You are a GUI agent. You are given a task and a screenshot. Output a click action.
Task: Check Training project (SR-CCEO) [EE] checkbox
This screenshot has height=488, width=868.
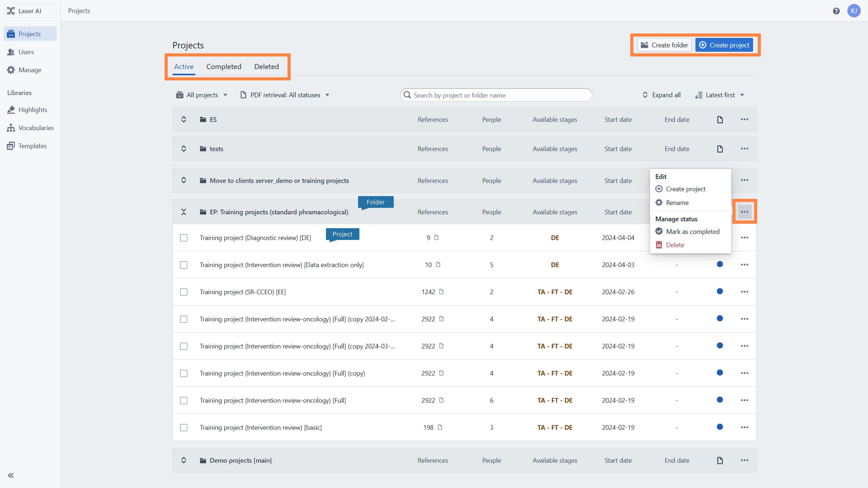[x=184, y=292]
